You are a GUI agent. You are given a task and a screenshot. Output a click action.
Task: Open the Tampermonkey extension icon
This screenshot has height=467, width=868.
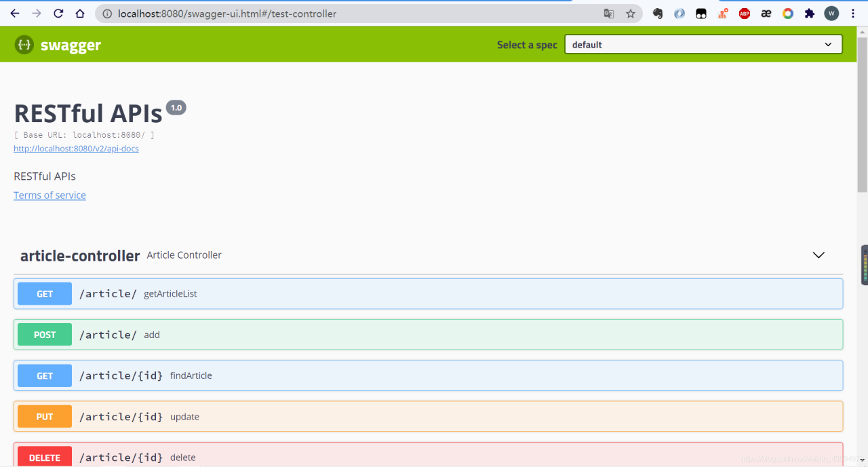pyautogui.click(x=701, y=14)
